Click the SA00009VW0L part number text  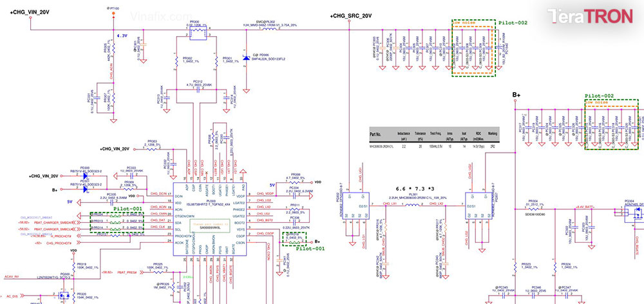click(x=209, y=226)
